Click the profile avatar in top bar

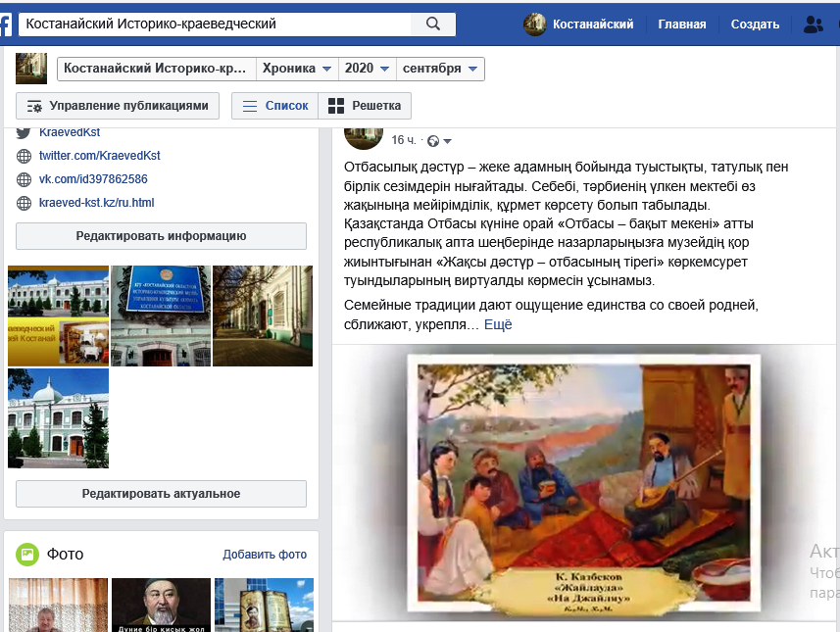click(534, 24)
